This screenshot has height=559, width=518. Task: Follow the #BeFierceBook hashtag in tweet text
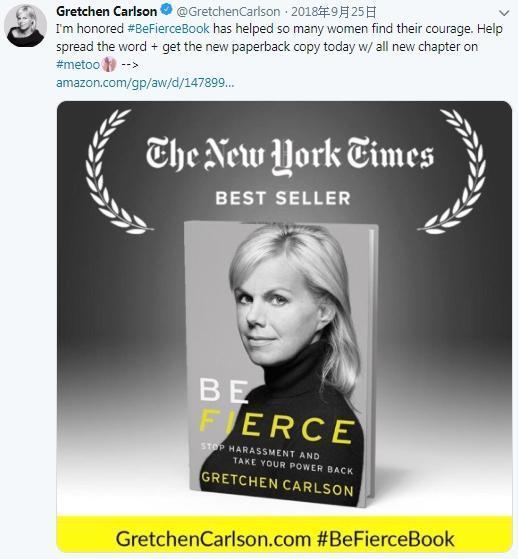coord(168,29)
